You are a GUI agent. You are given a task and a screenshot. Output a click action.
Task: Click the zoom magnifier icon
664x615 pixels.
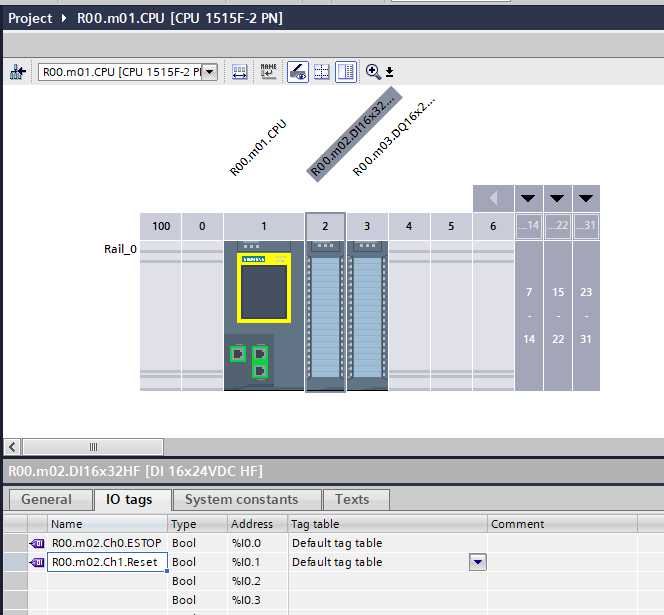tap(373, 72)
